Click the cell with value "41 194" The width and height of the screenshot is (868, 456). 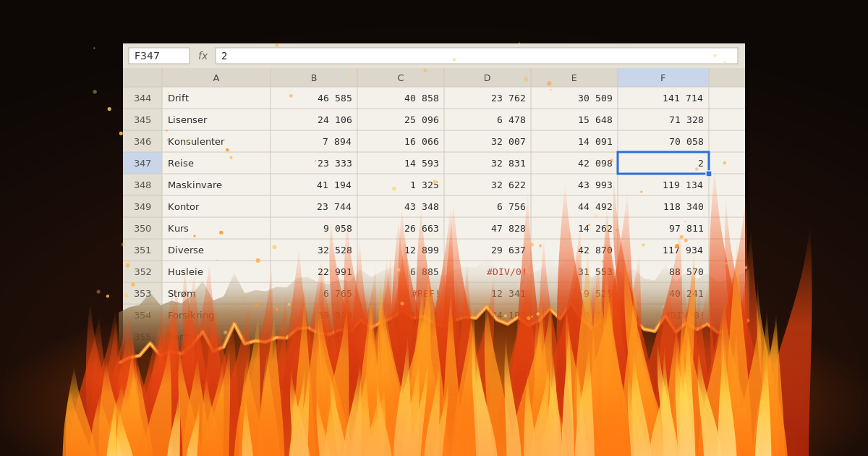pos(314,185)
